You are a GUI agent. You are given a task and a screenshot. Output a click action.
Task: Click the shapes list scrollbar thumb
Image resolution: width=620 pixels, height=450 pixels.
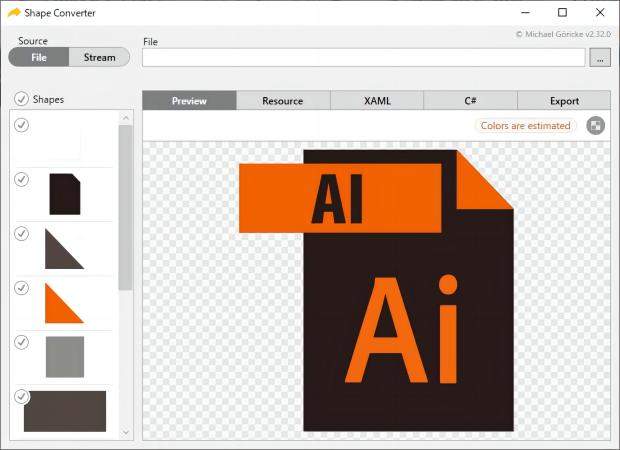coord(126,208)
